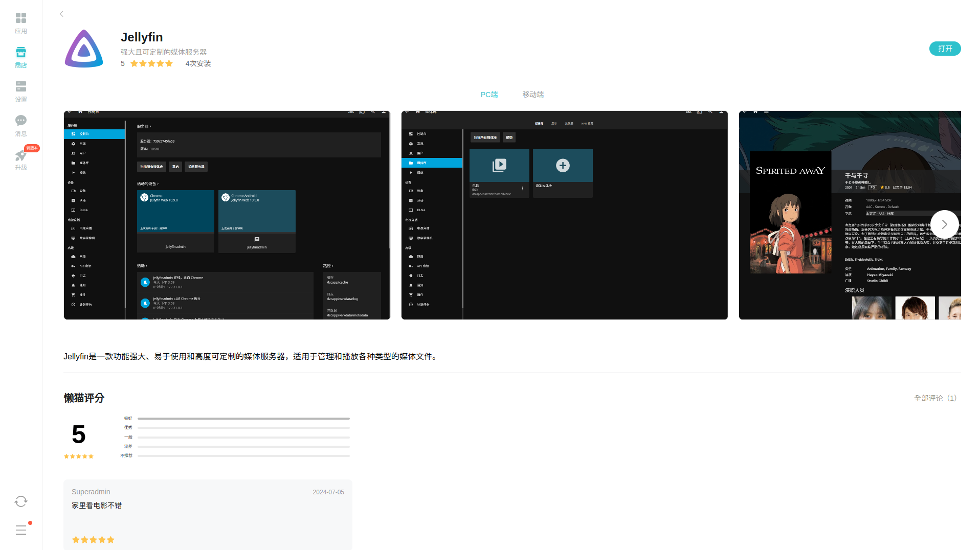This screenshot has width=980, height=550.
Task: Click the refresh sync icon in sidebar
Action: 21,501
